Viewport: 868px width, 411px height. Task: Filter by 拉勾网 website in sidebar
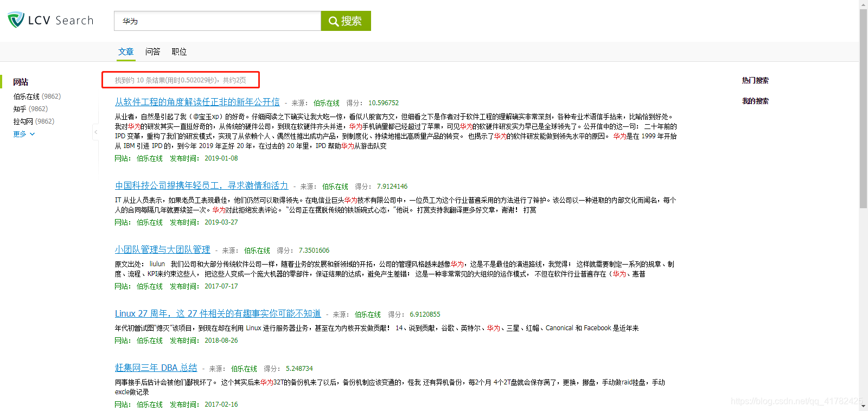point(34,121)
